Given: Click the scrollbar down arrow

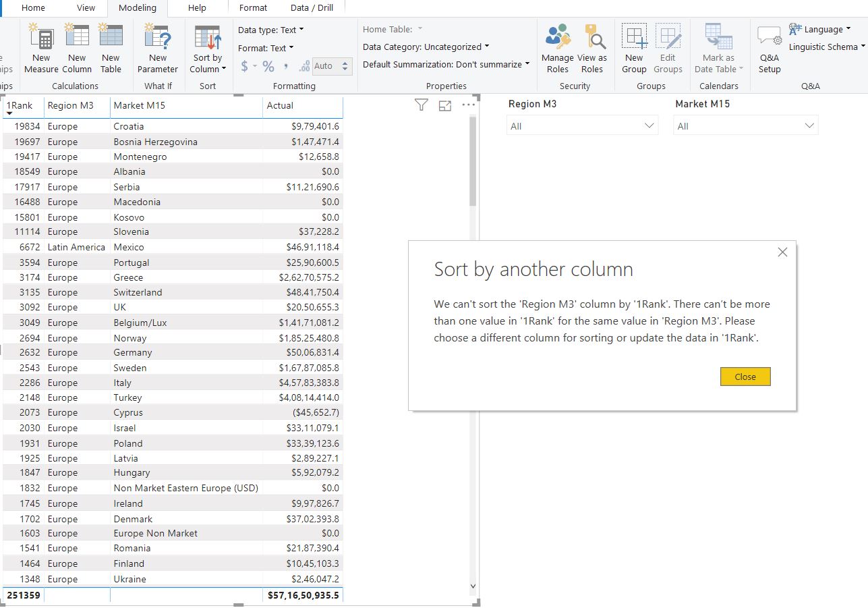Looking at the screenshot, I should [x=473, y=586].
